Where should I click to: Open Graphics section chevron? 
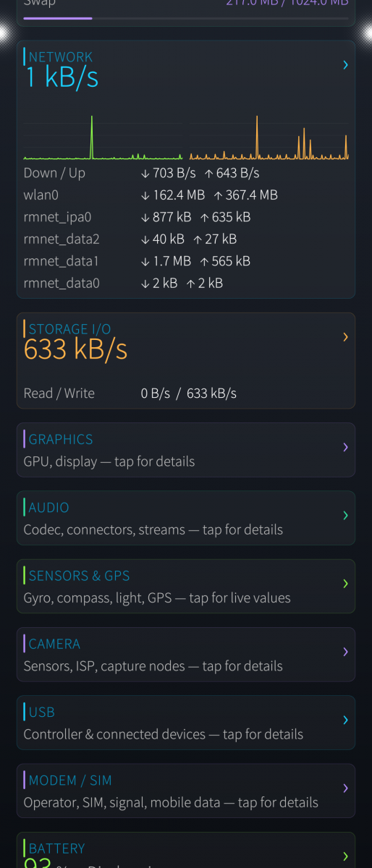[345, 447]
